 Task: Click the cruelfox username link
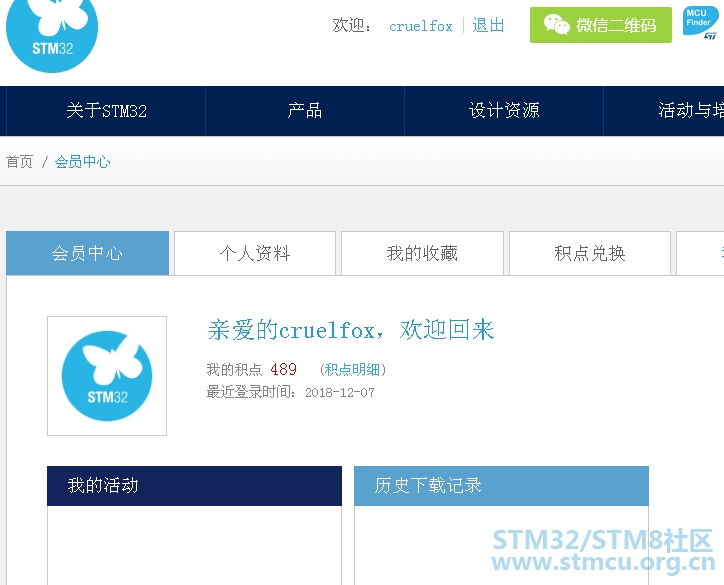[421, 26]
